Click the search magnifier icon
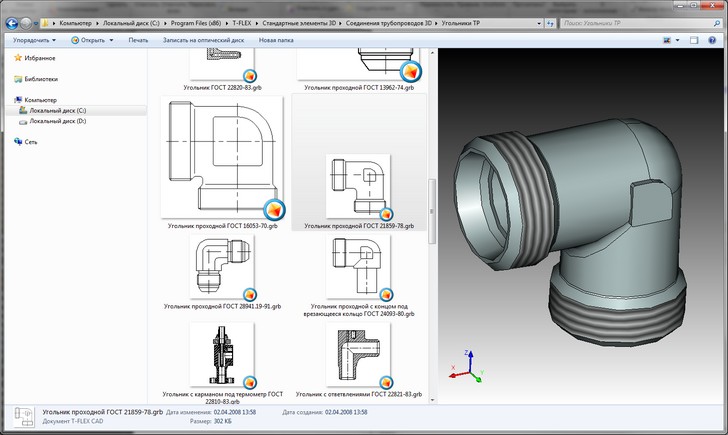Image resolution: width=728 pixels, height=435 pixels. point(717,23)
